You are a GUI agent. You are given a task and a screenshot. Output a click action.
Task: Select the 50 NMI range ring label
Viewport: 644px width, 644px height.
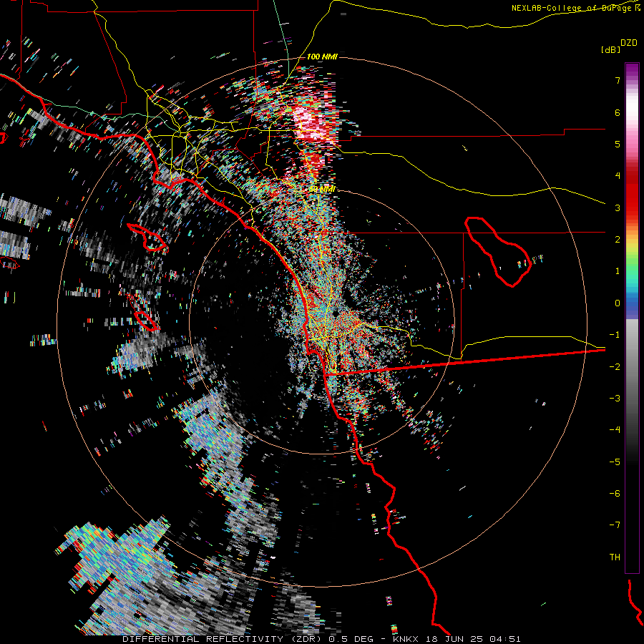click(322, 190)
